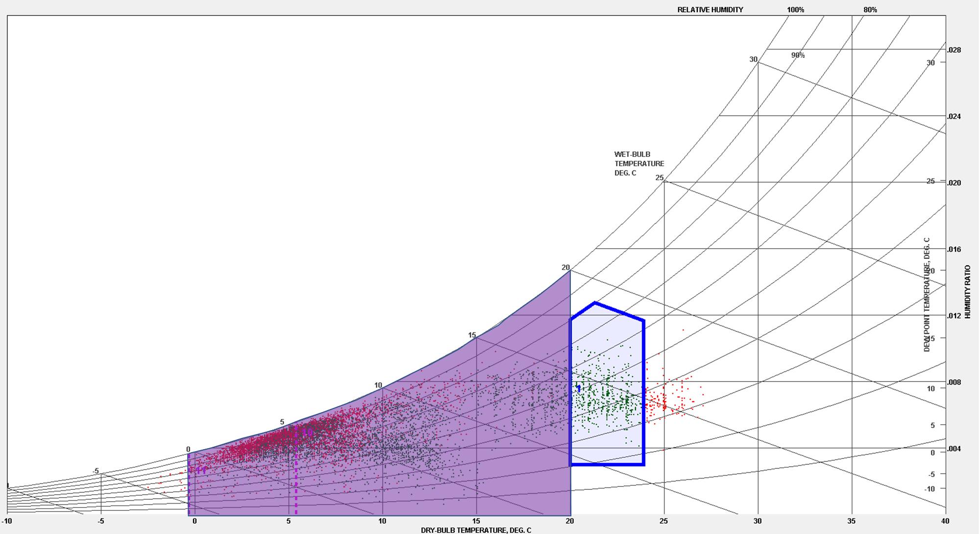Click the RELATIVE HUMIDITY heading
Image resolution: width=980 pixels, height=534 pixels.
[710, 10]
